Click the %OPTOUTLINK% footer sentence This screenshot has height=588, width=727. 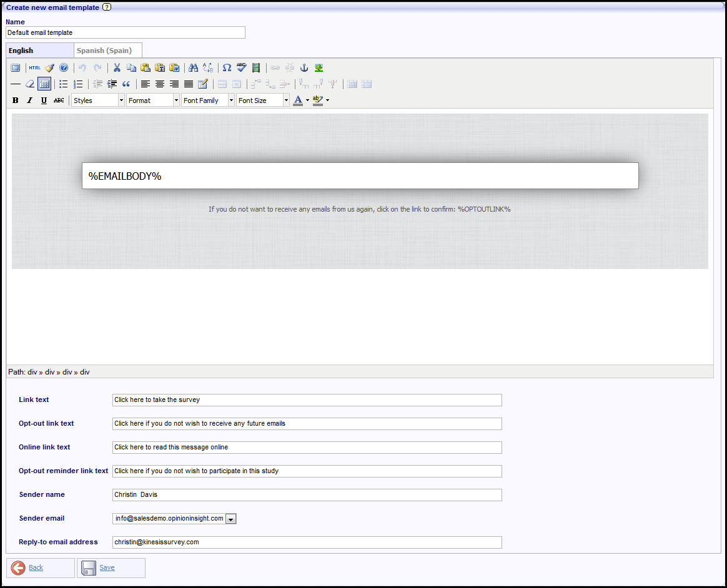point(359,209)
